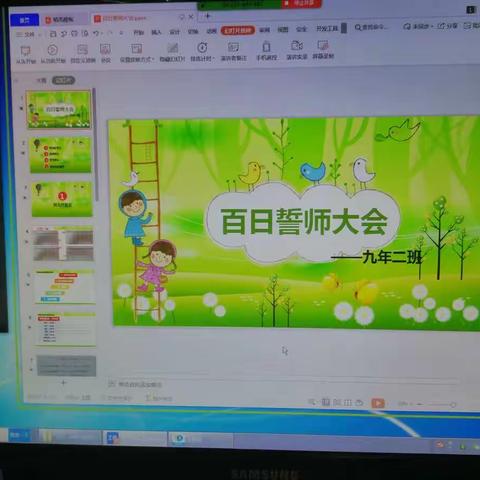Viewport: 480px width, 480px height.
Task: Click the subtitle text 九年二班
Action: tap(392, 257)
